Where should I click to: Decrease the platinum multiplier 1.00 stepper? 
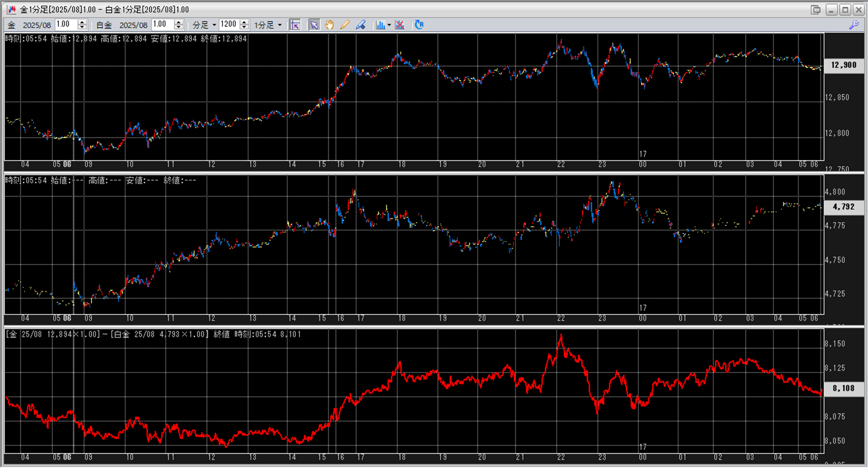(x=179, y=27)
